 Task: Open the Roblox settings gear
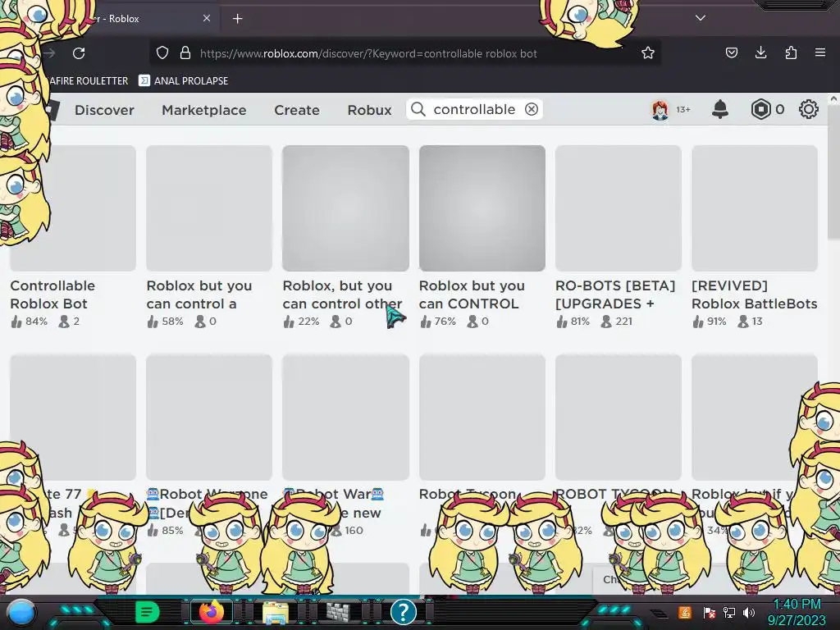[x=808, y=109]
